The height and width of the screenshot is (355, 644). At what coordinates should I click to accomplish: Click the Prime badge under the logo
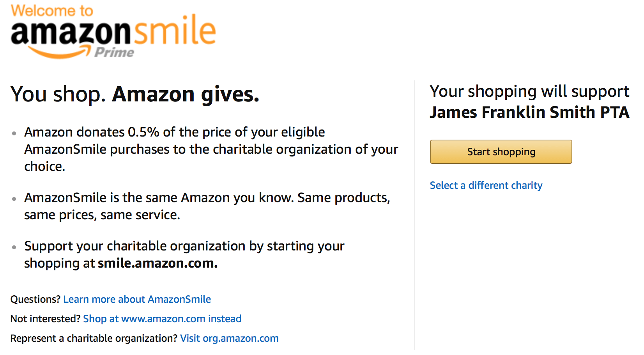(114, 52)
